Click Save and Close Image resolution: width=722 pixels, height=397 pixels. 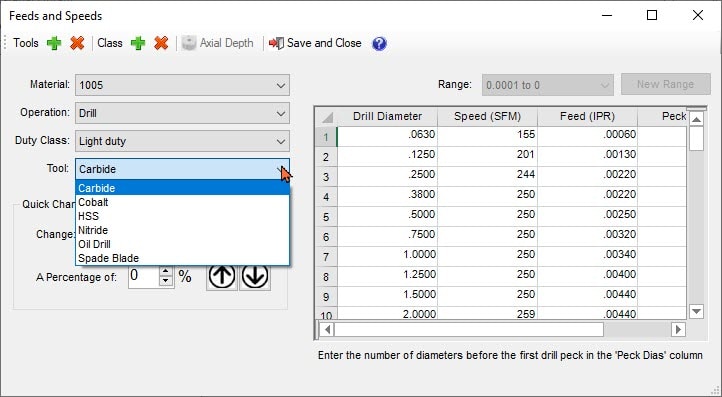pyautogui.click(x=315, y=43)
